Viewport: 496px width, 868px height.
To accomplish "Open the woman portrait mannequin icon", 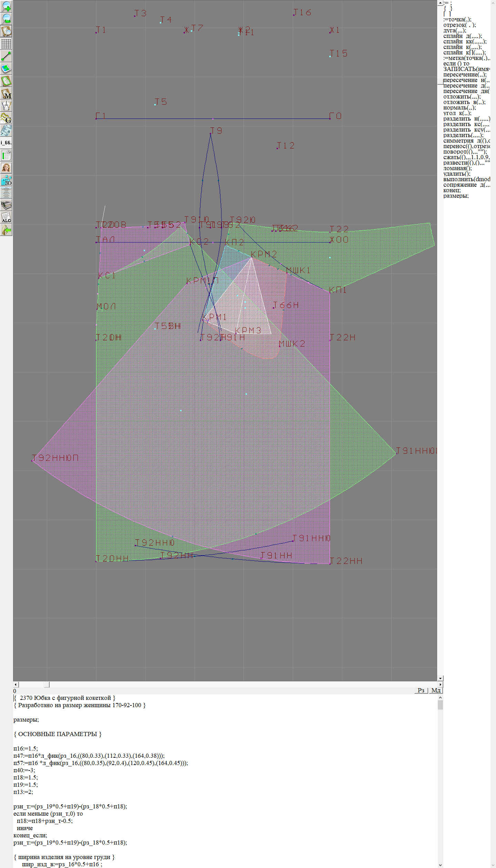I will point(6,168).
